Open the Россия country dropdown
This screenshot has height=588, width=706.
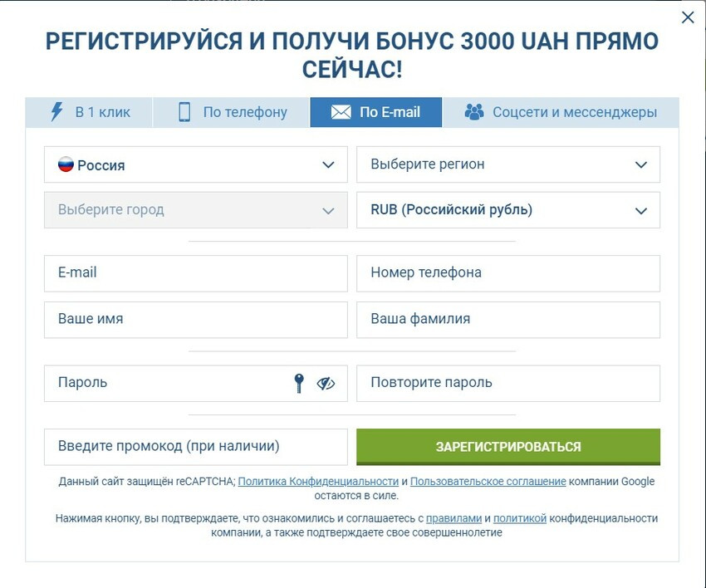pyautogui.click(x=196, y=164)
